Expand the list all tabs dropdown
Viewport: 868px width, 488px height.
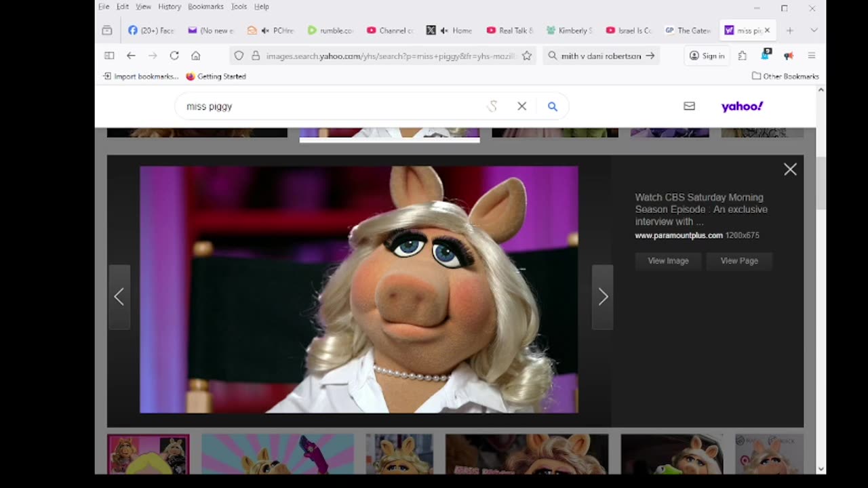(814, 30)
